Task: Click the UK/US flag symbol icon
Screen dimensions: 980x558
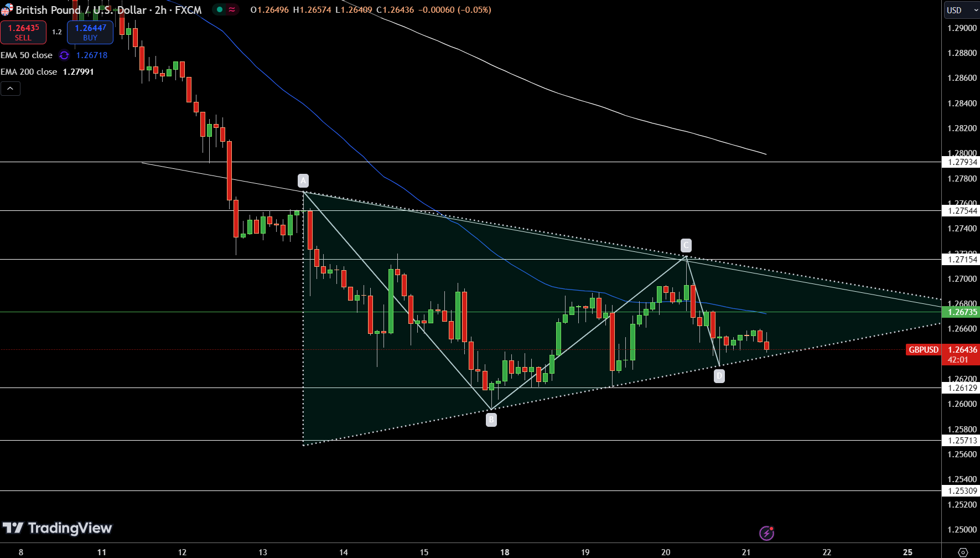Action: click(x=7, y=9)
